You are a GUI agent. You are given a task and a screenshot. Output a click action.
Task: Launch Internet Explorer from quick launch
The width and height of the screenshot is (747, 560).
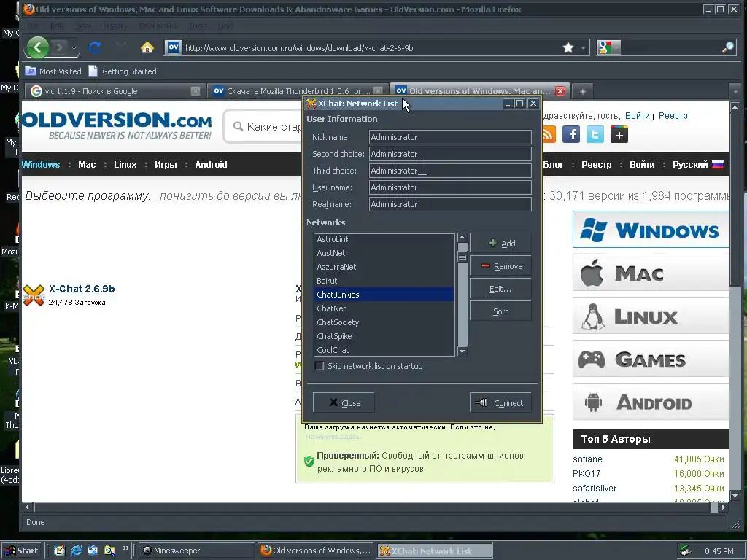point(76,551)
